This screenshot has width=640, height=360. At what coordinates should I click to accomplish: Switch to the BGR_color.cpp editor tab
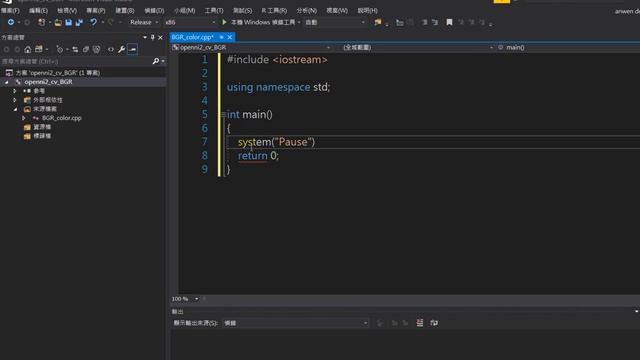(x=192, y=37)
